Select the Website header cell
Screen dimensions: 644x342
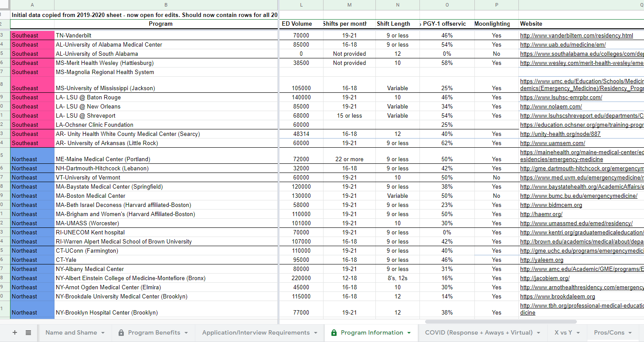coord(581,24)
